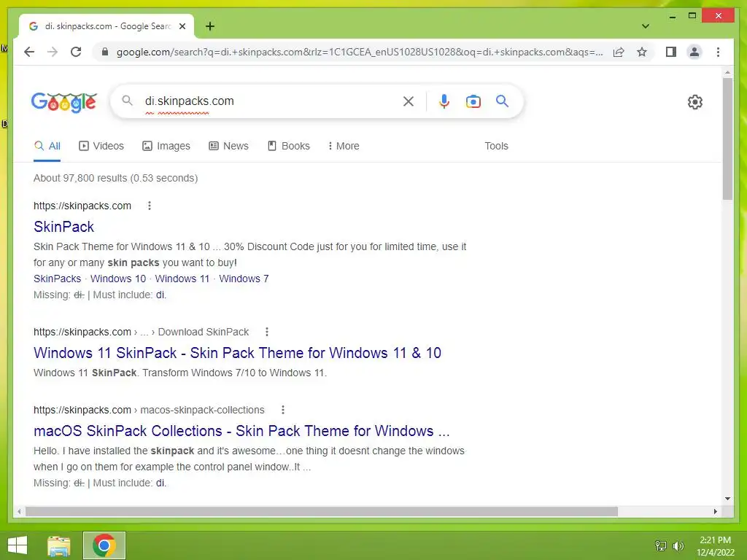Clear the search query text

point(409,101)
